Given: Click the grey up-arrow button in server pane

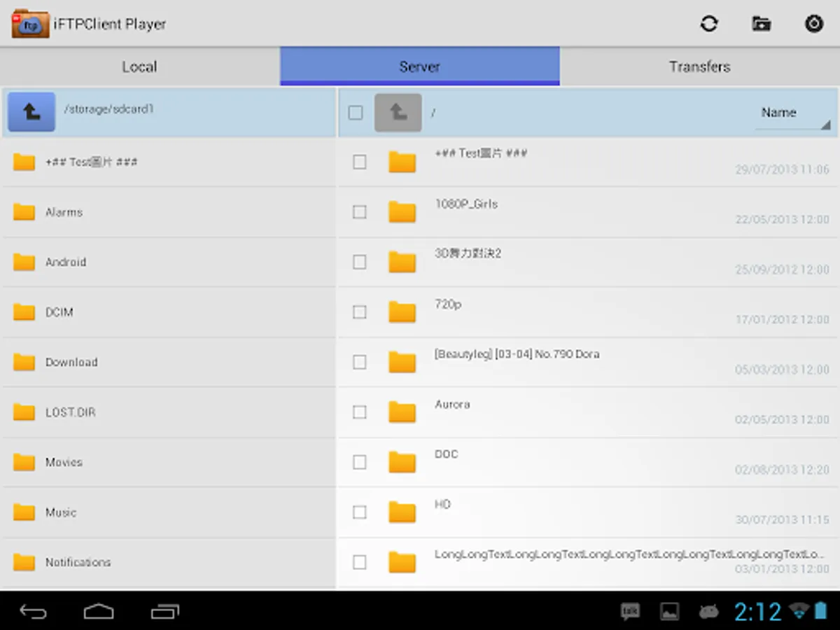Looking at the screenshot, I should [x=398, y=112].
